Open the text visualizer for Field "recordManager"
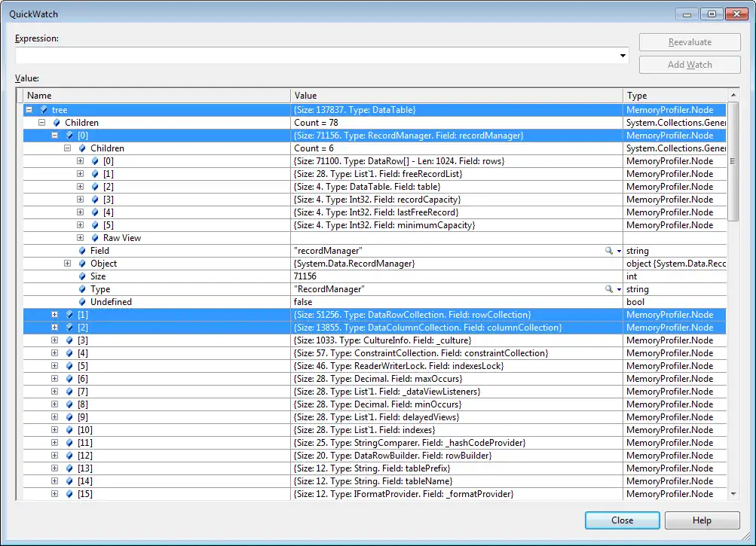 coord(609,251)
